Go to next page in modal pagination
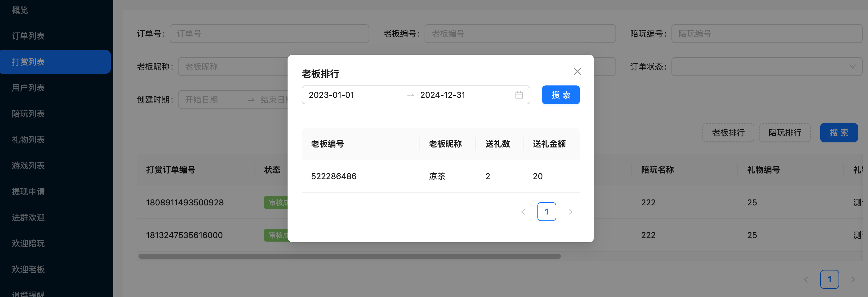 coord(570,212)
